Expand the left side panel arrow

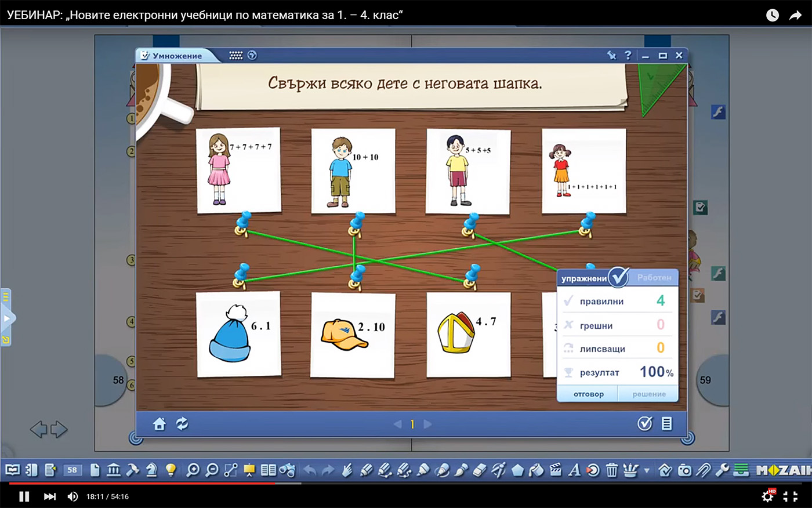coord(7,318)
